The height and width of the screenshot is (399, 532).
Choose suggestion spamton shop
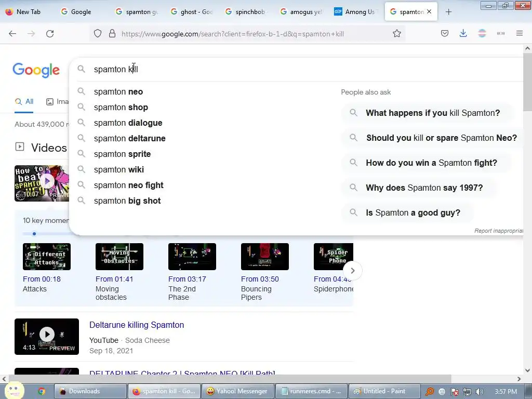click(x=121, y=107)
